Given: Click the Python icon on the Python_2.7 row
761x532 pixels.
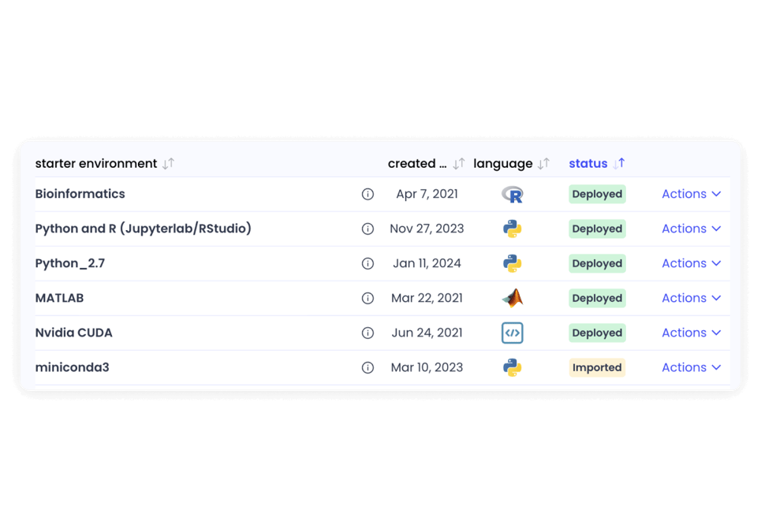Looking at the screenshot, I should (x=513, y=263).
